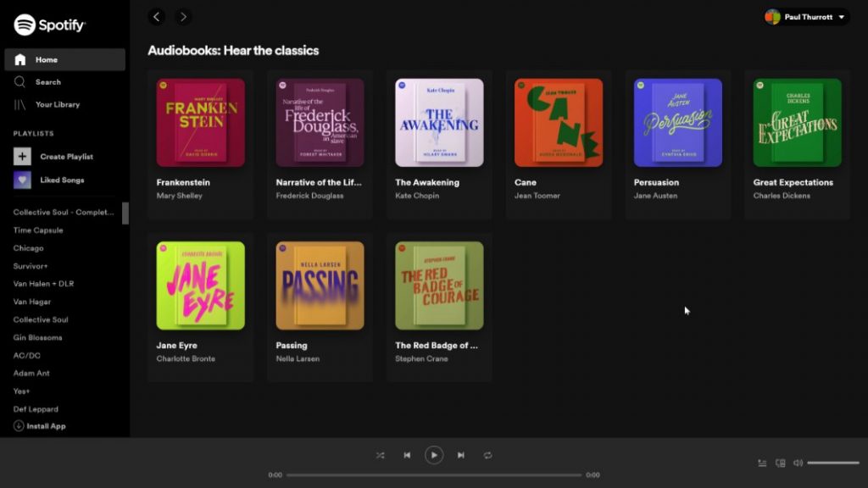Open the Connect to a device panel
The width and height of the screenshot is (868, 488).
pos(779,463)
